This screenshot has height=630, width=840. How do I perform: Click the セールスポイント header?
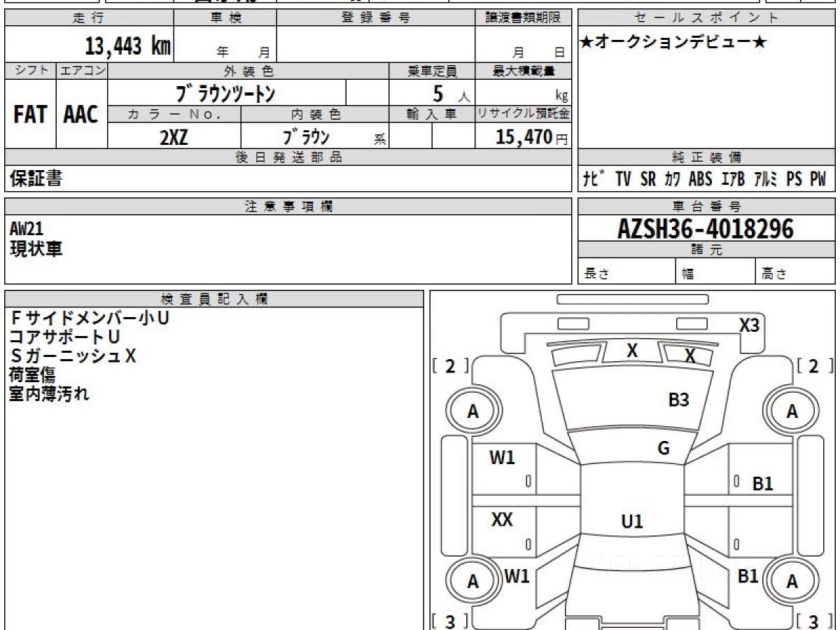click(x=706, y=18)
